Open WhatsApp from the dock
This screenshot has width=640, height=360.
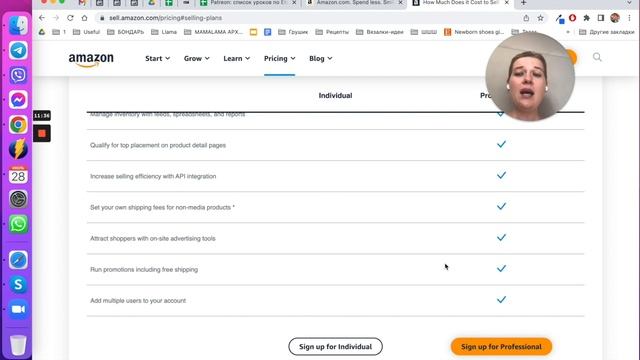[x=18, y=224]
